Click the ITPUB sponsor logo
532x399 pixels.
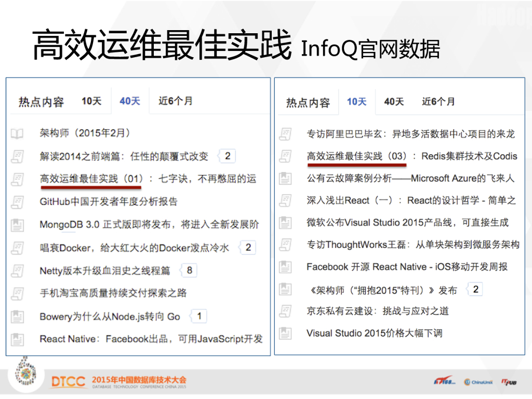point(509,382)
